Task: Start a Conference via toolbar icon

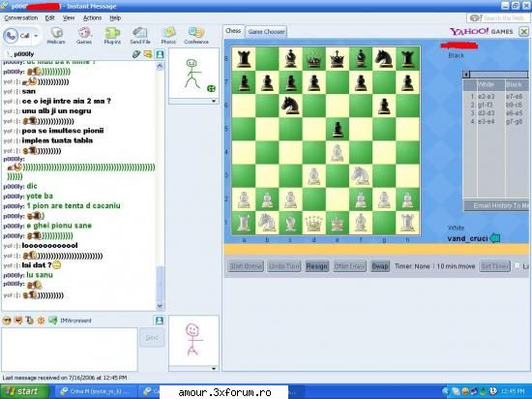Action: tap(196, 35)
